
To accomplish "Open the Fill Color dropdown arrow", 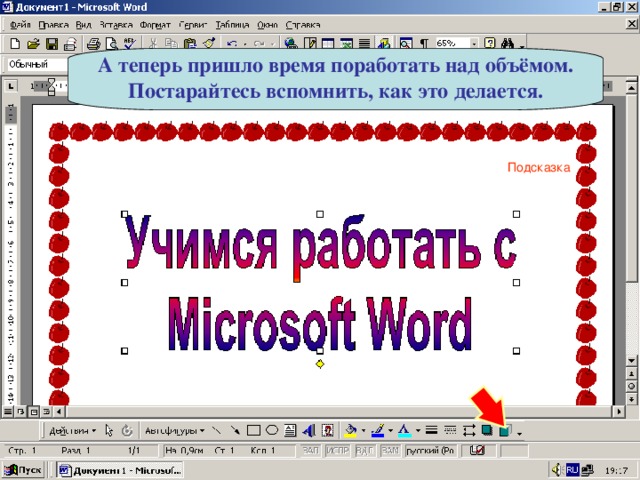I will pyautogui.click(x=363, y=431).
